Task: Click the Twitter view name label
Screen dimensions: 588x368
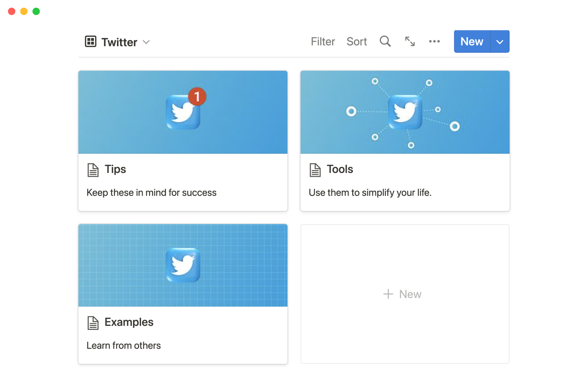Action: pos(119,42)
